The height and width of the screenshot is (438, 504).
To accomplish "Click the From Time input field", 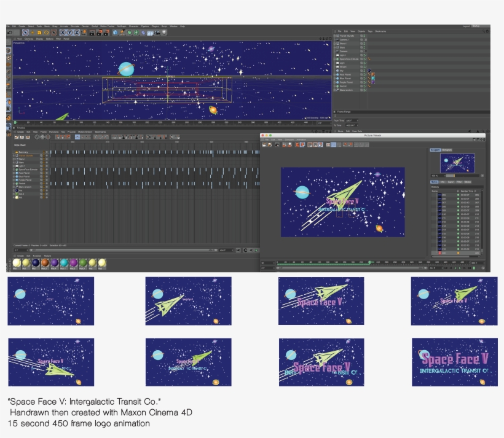I will (x=352, y=120).
